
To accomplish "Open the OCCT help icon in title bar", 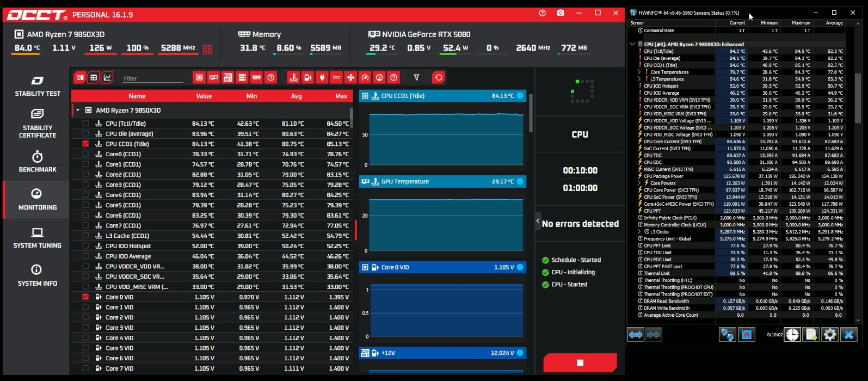I will [542, 13].
